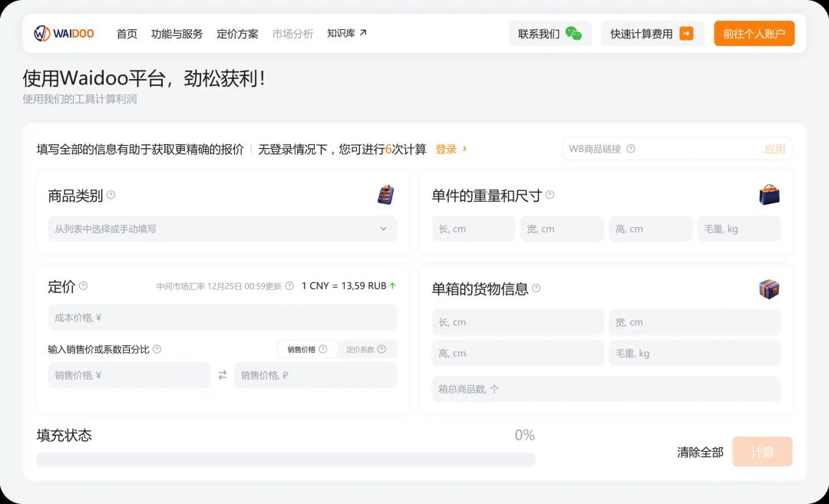Click help icon in WB商品链接 field
Image resolution: width=829 pixels, height=504 pixels.
click(x=630, y=149)
